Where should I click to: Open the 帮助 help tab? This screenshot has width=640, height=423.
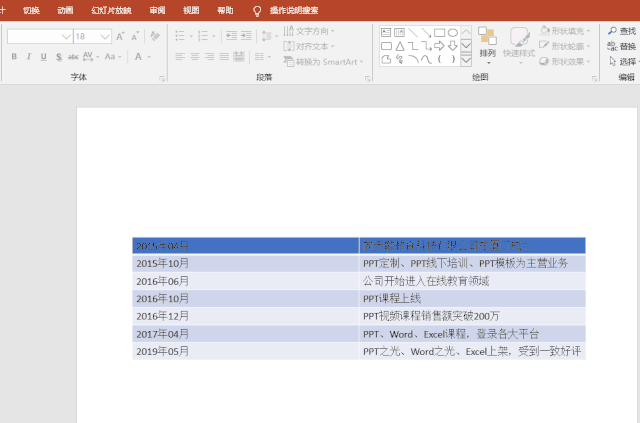coord(225,10)
